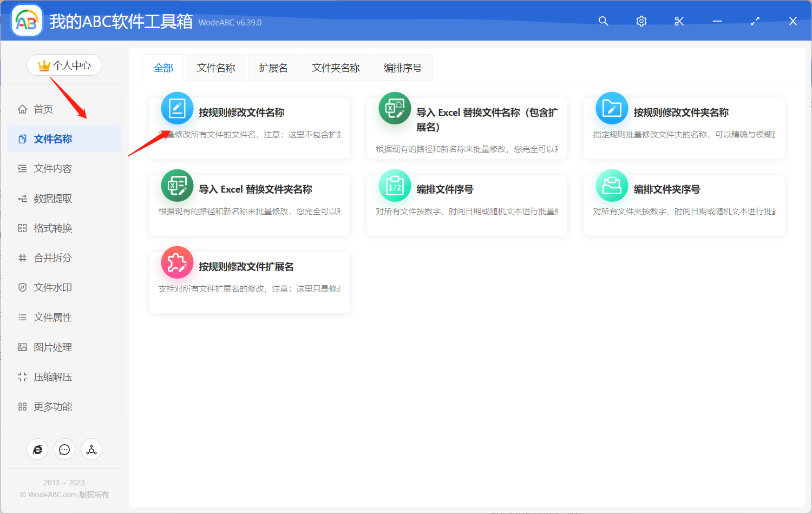Switch to the 文件夹名称 tab
Screen dimensions: 812x514
[x=335, y=67]
